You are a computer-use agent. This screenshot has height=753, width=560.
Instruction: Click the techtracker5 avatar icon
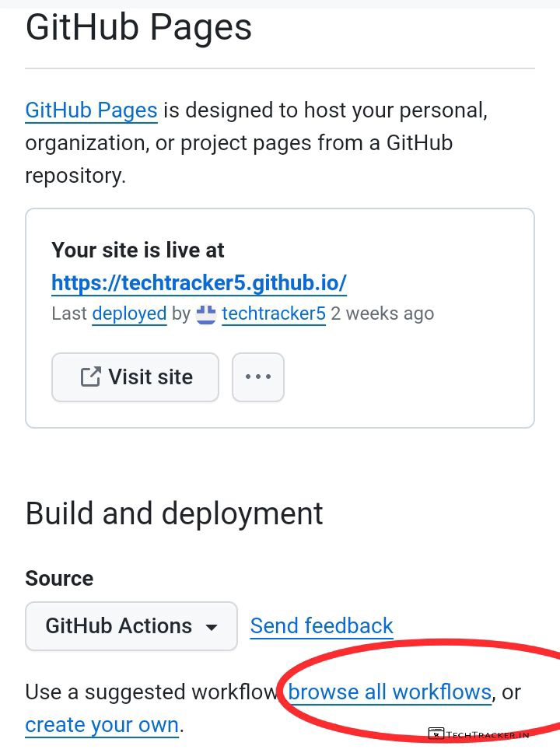click(206, 314)
